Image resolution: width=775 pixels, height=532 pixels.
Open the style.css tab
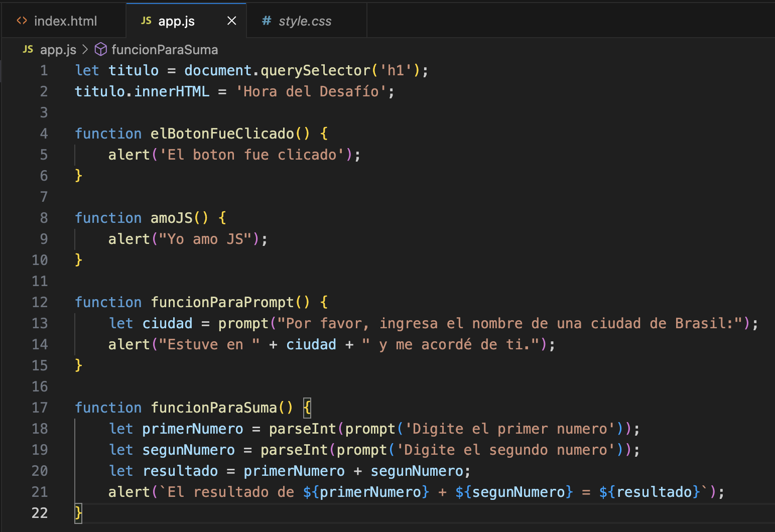(x=307, y=21)
